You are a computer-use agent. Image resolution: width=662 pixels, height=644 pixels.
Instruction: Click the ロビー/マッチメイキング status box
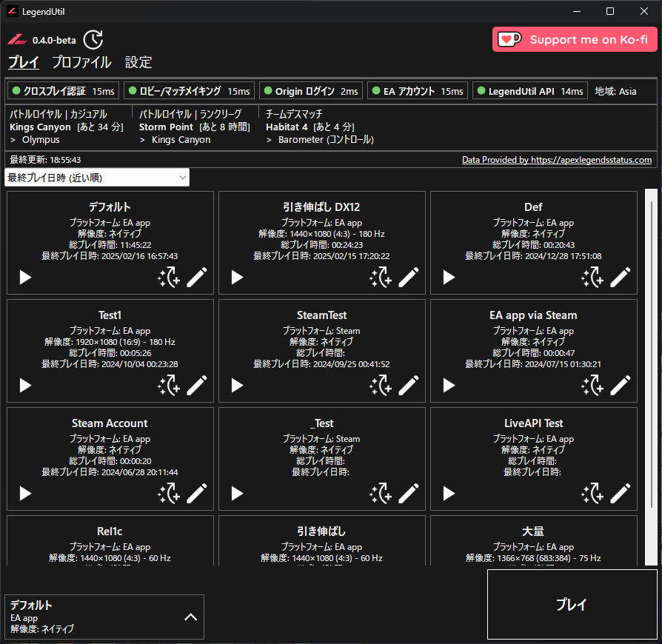[189, 91]
